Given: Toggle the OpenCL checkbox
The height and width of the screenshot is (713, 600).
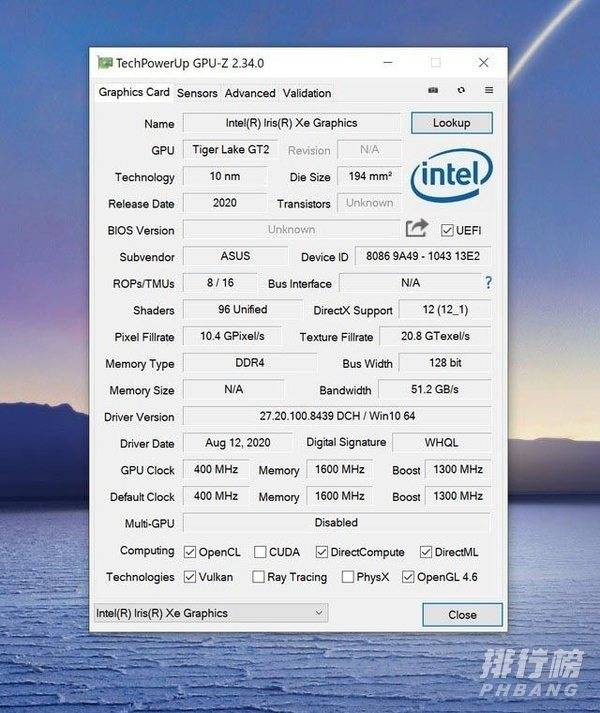Looking at the screenshot, I should click(x=190, y=552).
